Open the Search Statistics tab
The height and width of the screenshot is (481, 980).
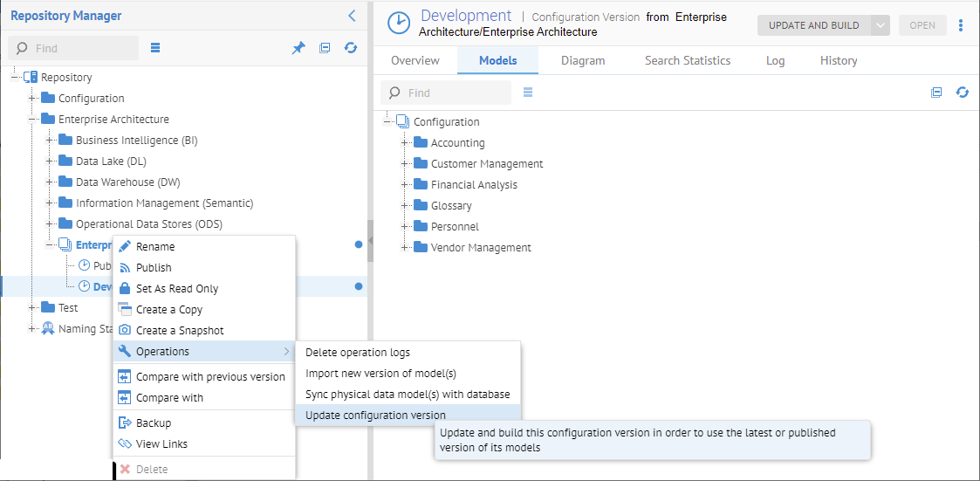(x=688, y=61)
